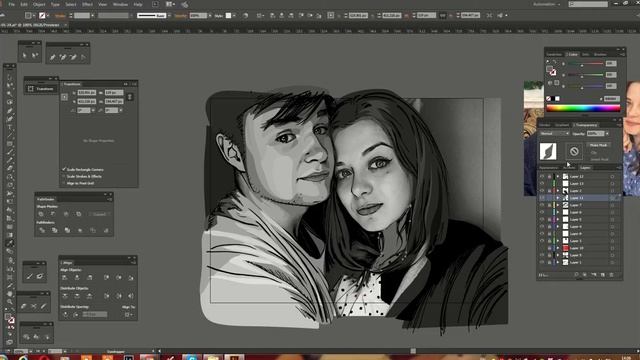Hide Layer 5 using its eye icon
This screenshot has width=640, height=360.
(542, 219)
